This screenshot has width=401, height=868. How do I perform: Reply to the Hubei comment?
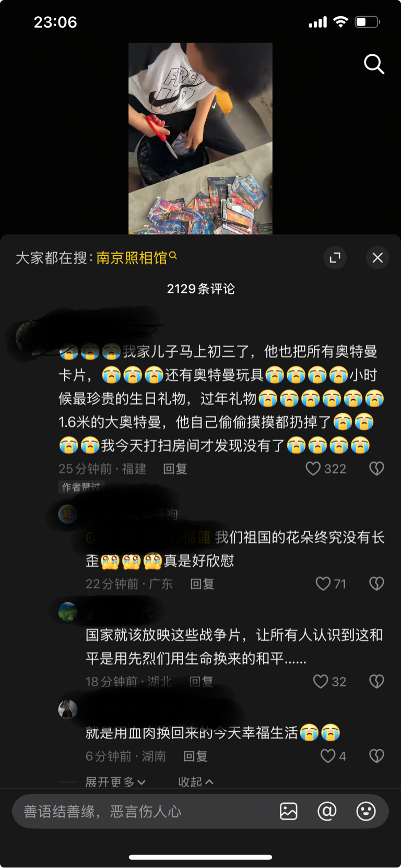click(x=201, y=682)
